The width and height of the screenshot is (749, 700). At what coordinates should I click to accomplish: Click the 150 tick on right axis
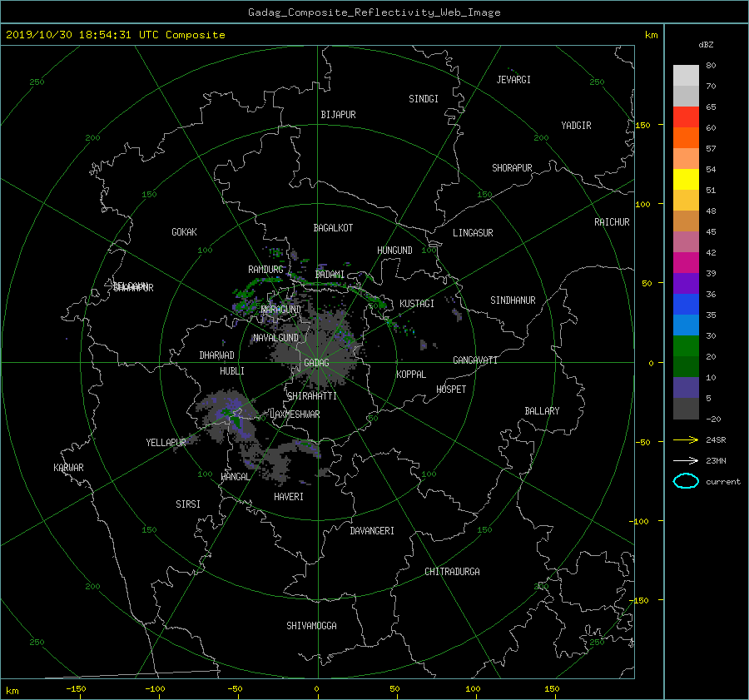coord(643,125)
